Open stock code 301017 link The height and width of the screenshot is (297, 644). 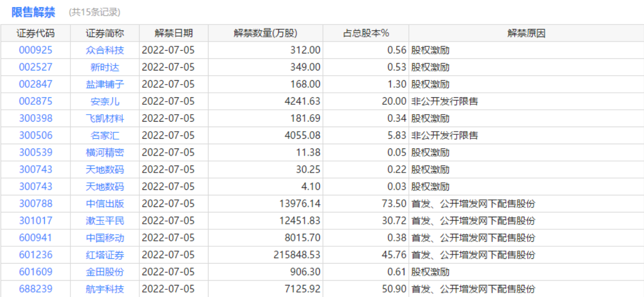[35, 221]
